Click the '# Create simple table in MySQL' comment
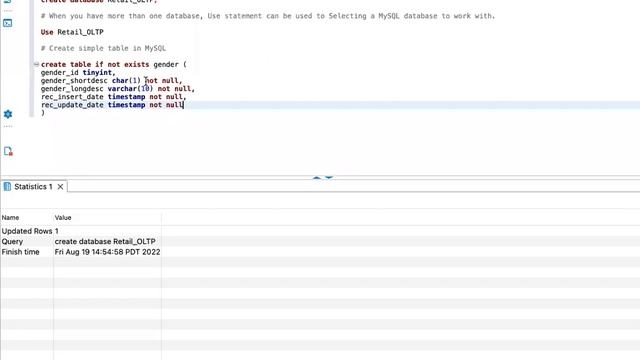The width and height of the screenshot is (640, 360). 103,48
